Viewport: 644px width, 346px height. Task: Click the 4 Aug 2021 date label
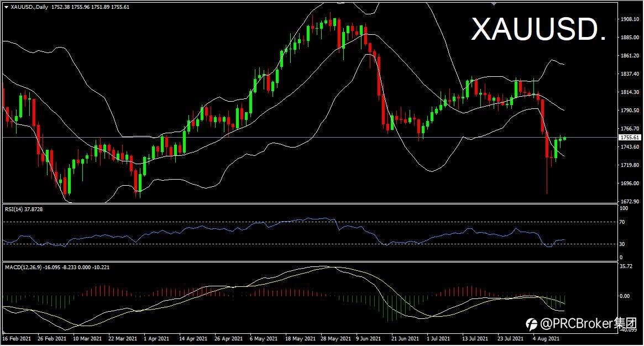point(546,339)
